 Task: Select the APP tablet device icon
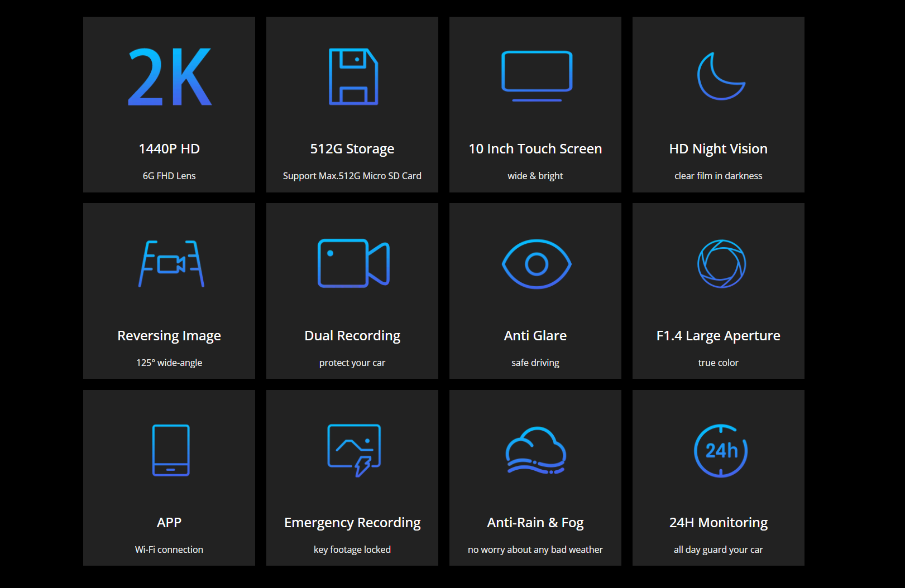[171, 450]
